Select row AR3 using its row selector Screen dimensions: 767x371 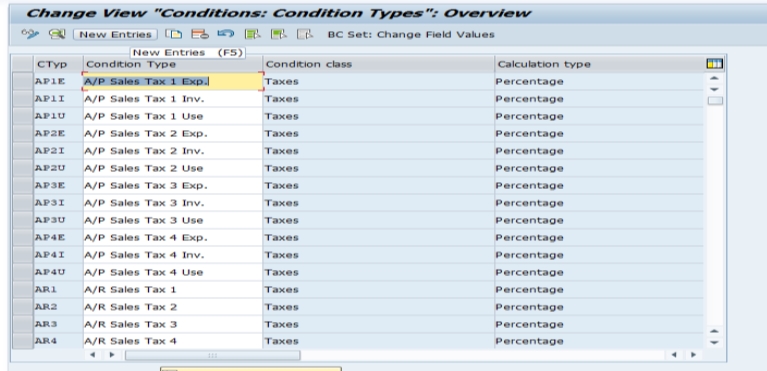click(23, 324)
